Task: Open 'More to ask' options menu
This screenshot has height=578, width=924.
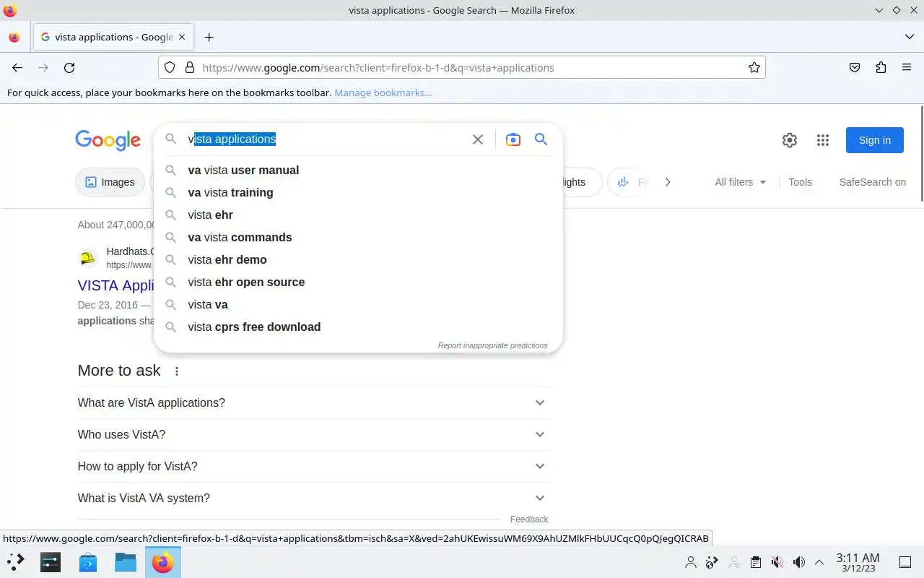Action: (177, 371)
